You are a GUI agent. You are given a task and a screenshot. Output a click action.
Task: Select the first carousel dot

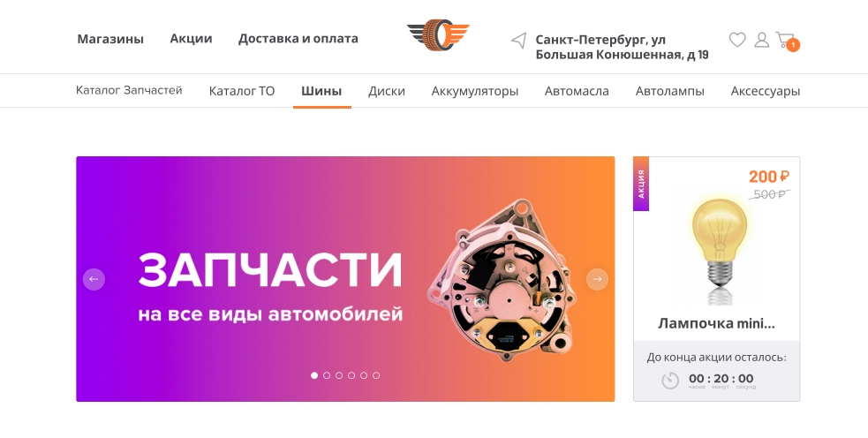pos(314,375)
